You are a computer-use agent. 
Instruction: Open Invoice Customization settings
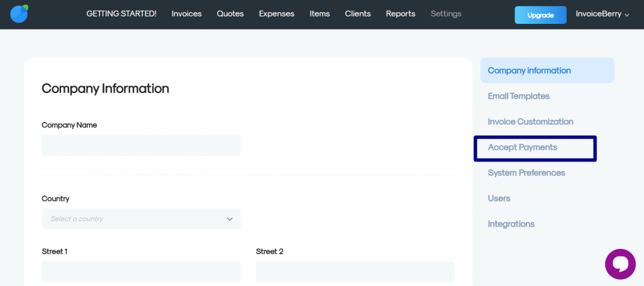(530, 122)
